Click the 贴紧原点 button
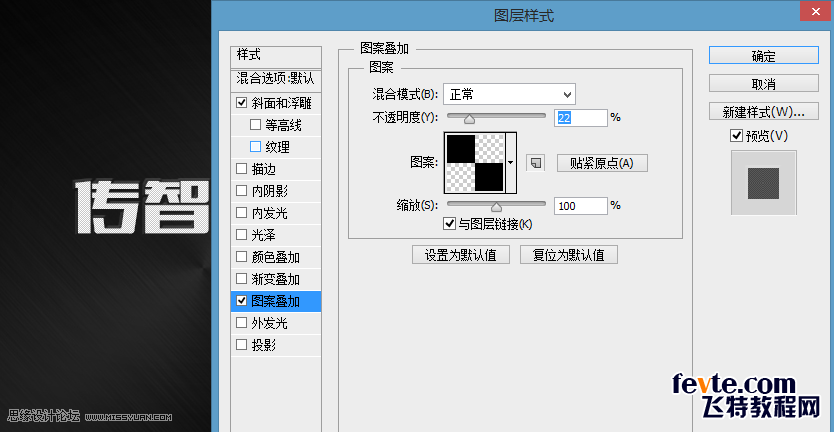The width and height of the screenshot is (834, 432). point(602,163)
